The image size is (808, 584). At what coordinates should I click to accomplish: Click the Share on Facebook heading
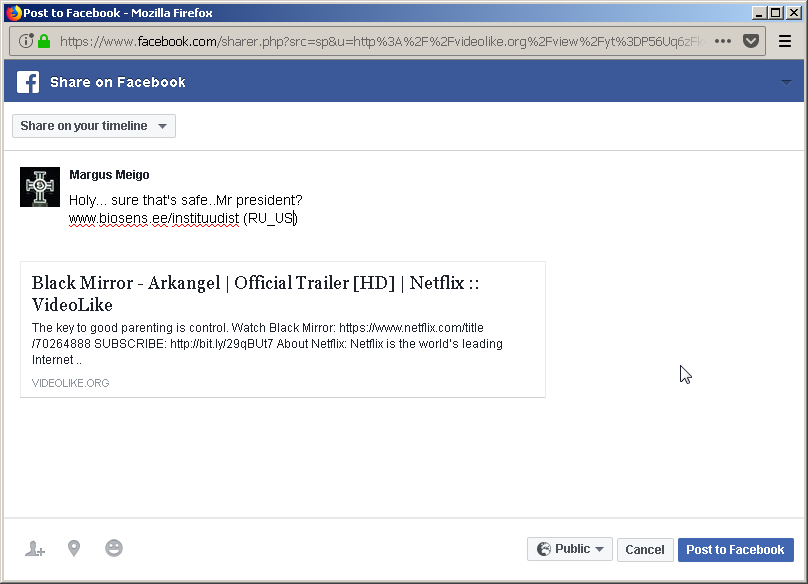[x=117, y=82]
